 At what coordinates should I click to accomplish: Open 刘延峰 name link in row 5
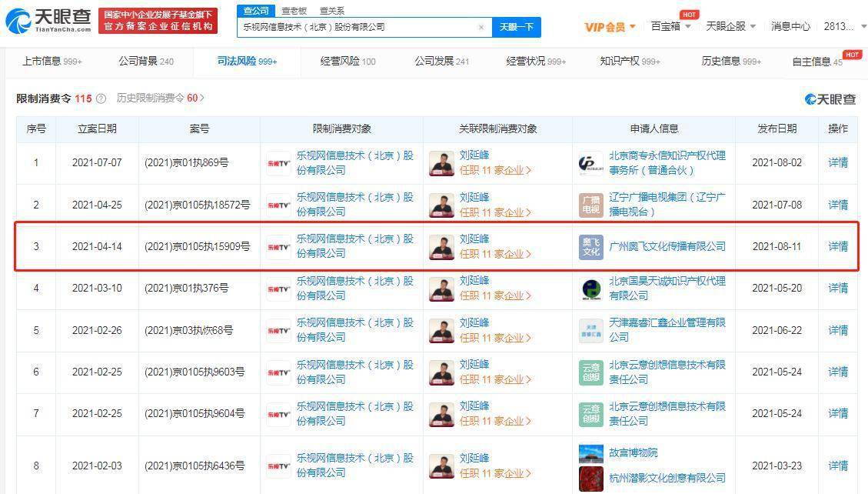pyautogui.click(x=474, y=323)
